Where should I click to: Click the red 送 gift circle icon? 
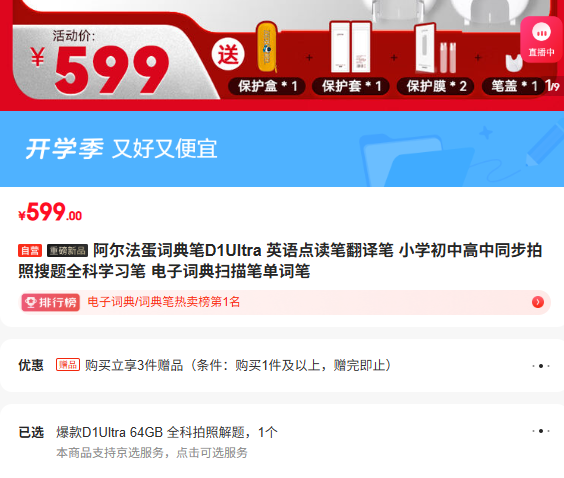coord(228,54)
